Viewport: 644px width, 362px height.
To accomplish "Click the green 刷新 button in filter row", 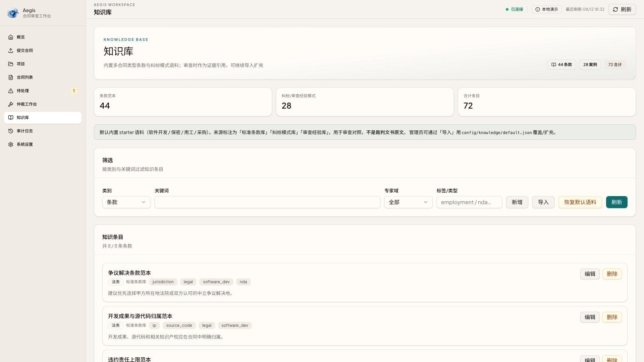I will [x=617, y=202].
